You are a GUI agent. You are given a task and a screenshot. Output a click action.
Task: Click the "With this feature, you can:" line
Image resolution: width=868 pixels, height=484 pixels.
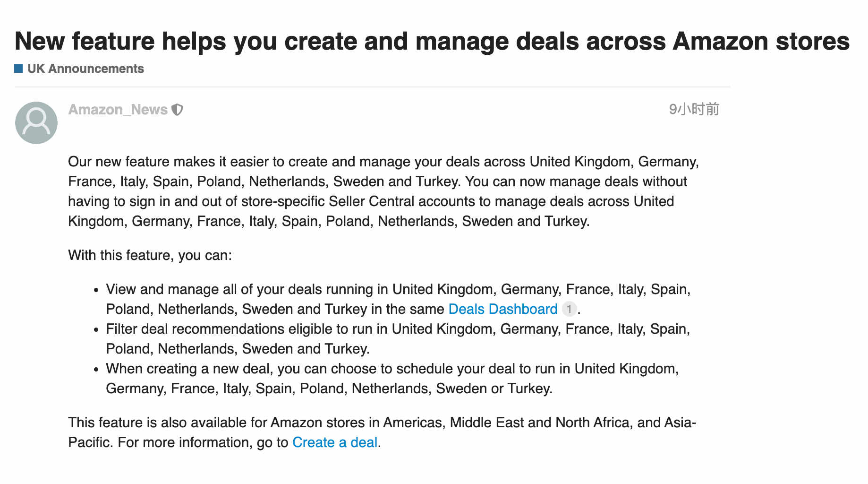pyautogui.click(x=150, y=255)
